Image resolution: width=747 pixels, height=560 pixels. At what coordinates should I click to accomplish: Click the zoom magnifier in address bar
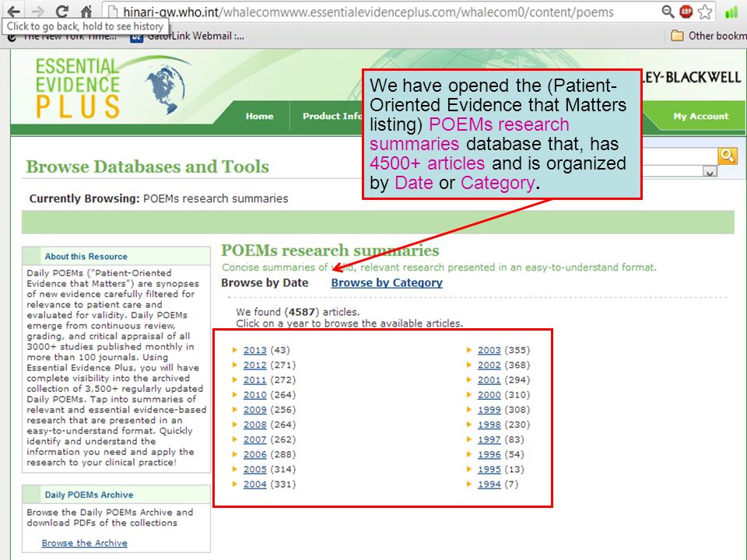click(x=668, y=12)
